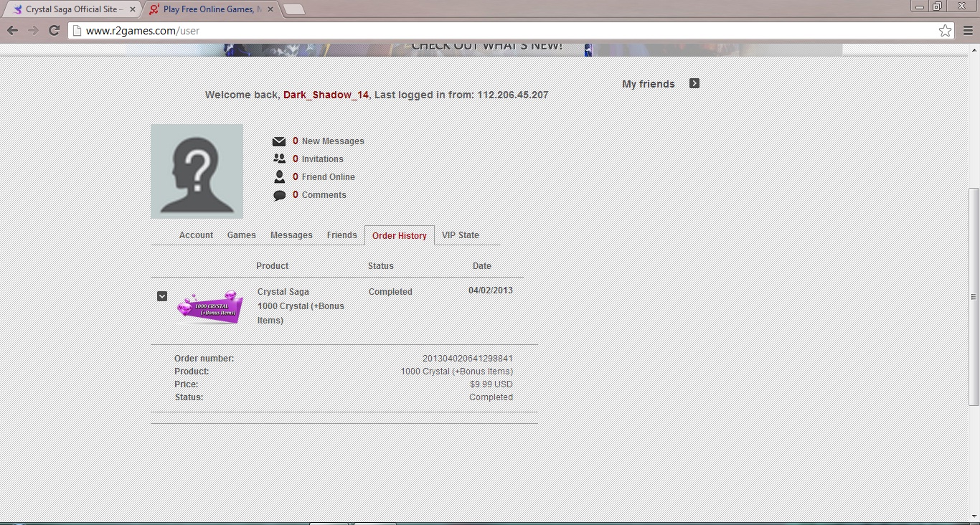This screenshot has width=980, height=525.
Task: Expand My friends arrow button
Action: point(694,83)
